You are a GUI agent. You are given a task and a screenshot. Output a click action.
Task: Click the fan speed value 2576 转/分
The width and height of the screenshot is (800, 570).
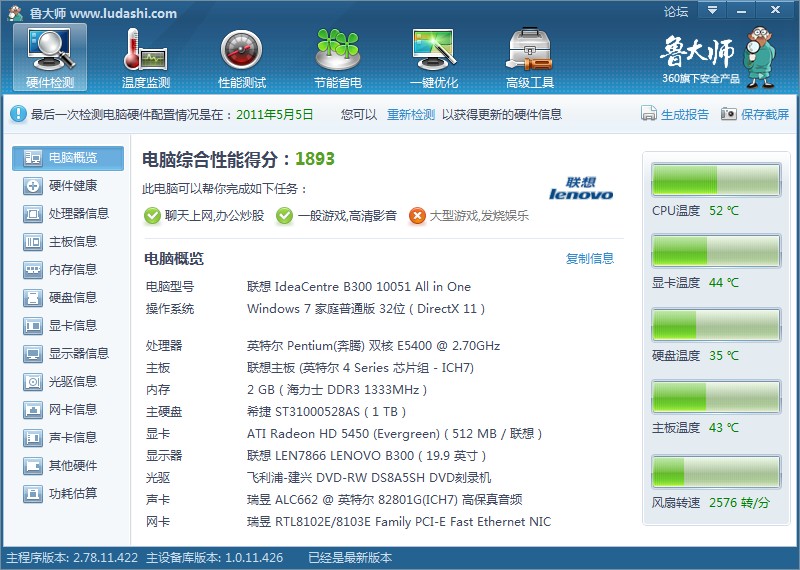(739, 503)
